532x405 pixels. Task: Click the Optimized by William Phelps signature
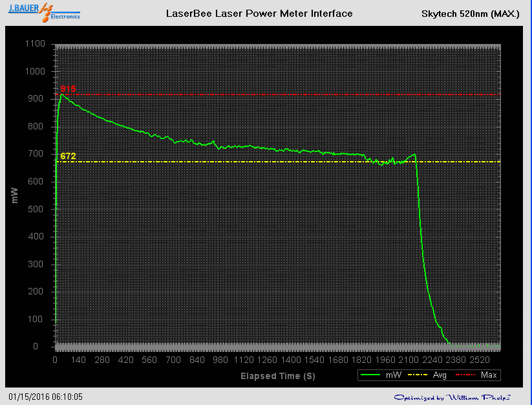click(452, 397)
